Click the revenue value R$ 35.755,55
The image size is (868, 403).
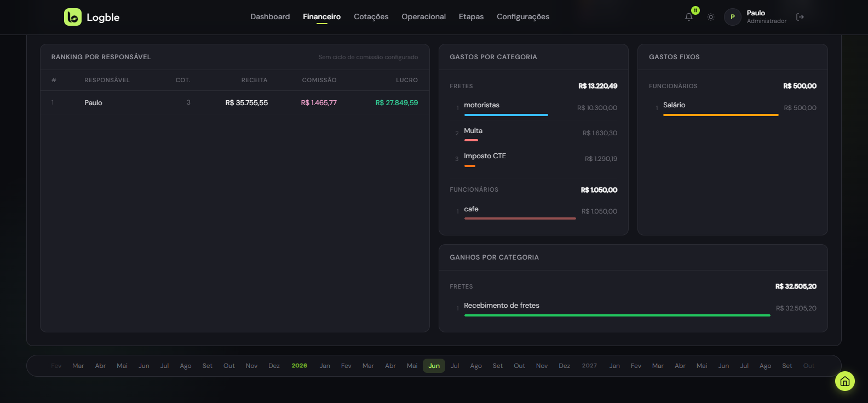pyautogui.click(x=247, y=103)
